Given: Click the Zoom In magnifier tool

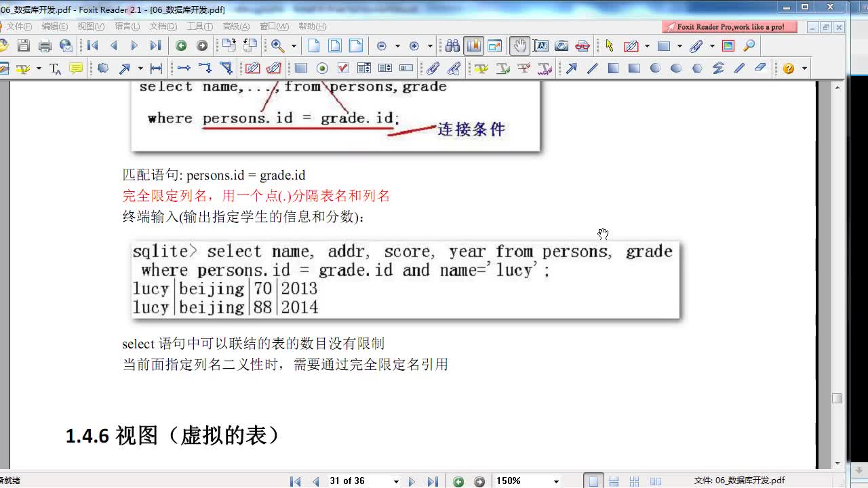Looking at the screenshot, I should pos(277,46).
